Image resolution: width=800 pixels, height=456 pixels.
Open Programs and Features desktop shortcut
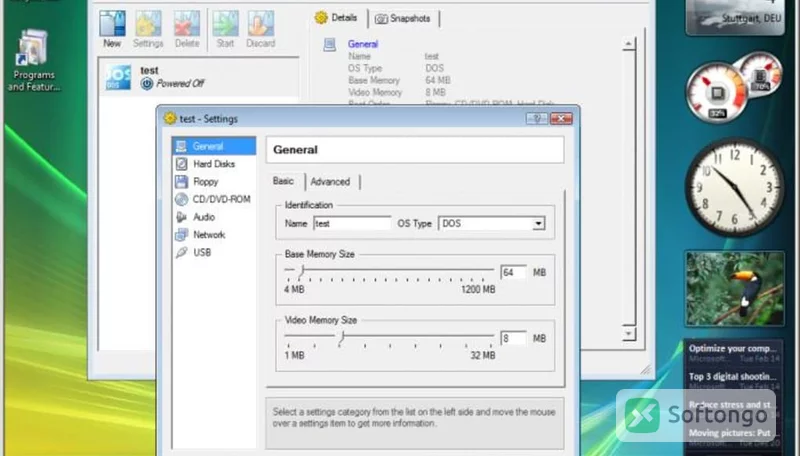33,60
